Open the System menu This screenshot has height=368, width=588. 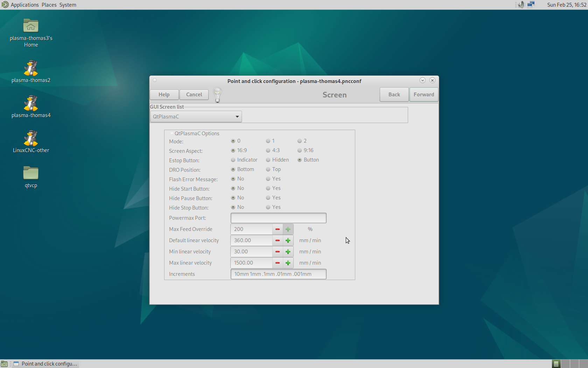tap(68, 5)
